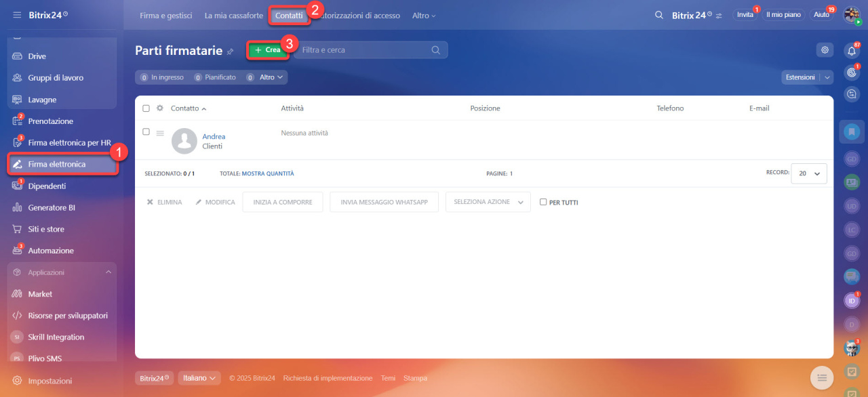This screenshot has height=397, width=868.
Task: Open Generatore BI in sidebar
Action: (62, 207)
